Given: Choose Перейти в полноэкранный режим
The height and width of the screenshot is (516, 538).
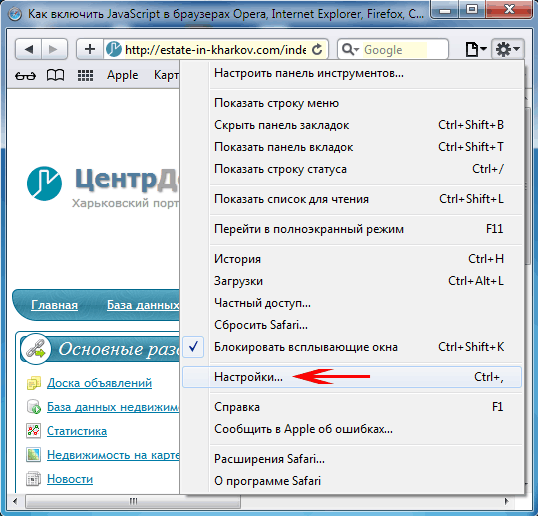Looking at the screenshot, I should click(352, 229).
